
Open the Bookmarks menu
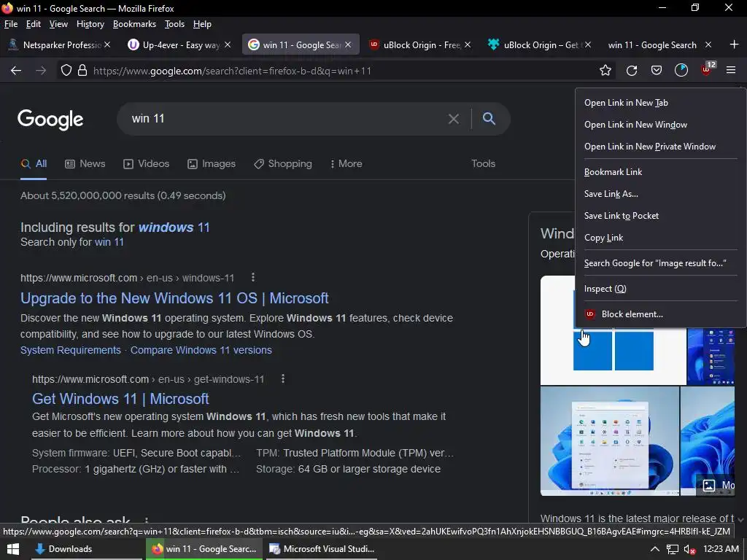pyautogui.click(x=134, y=24)
